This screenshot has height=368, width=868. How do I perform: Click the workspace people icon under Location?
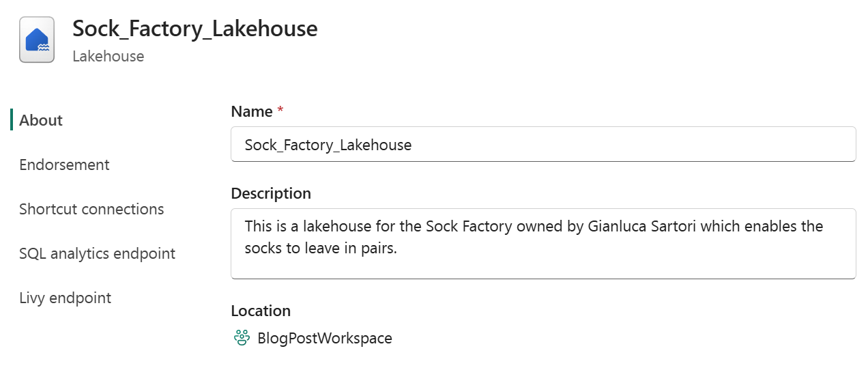(242, 338)
